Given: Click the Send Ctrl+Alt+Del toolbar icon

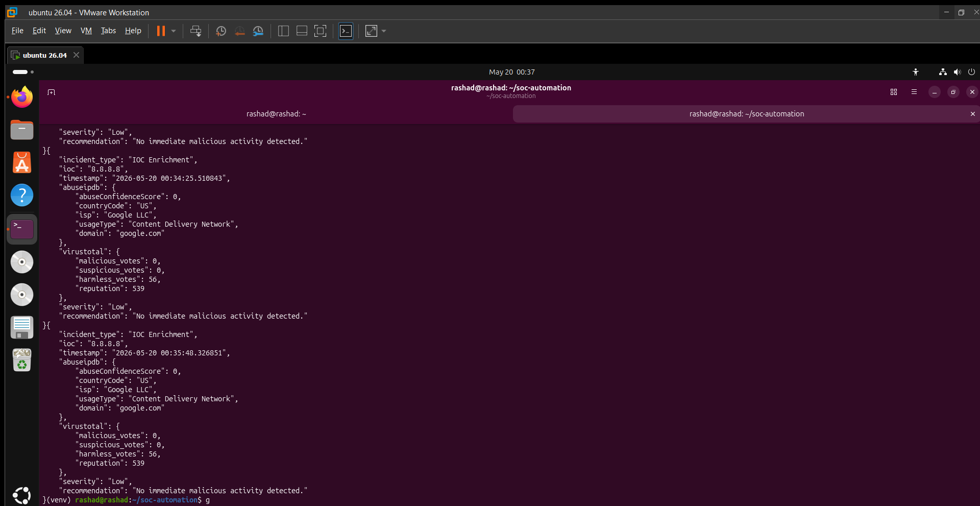Looking at the screenshot, I should click(x=195, y=31).
